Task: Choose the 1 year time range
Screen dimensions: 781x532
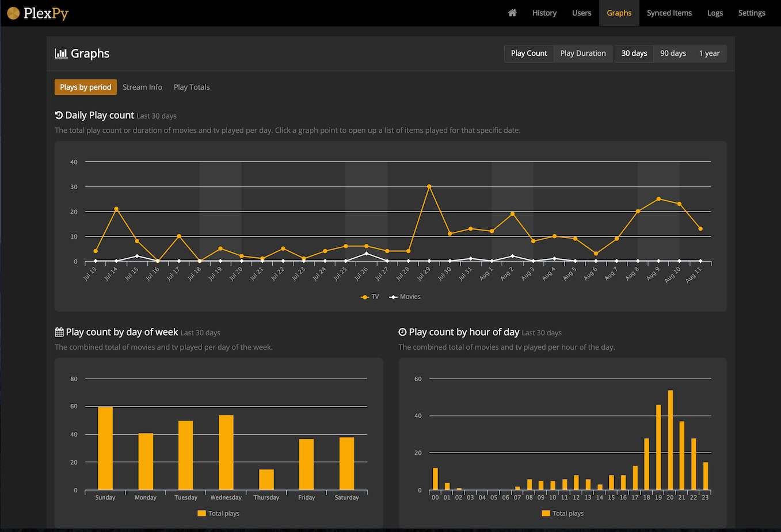Action: coord(709,53)
